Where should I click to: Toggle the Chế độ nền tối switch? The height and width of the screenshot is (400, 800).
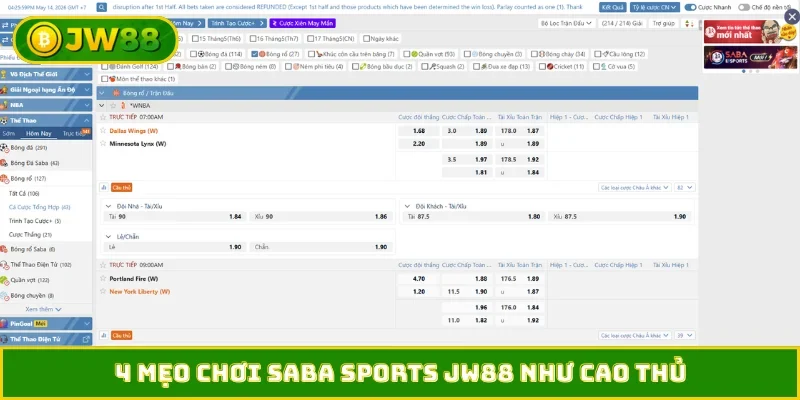(x=743, y=7)
